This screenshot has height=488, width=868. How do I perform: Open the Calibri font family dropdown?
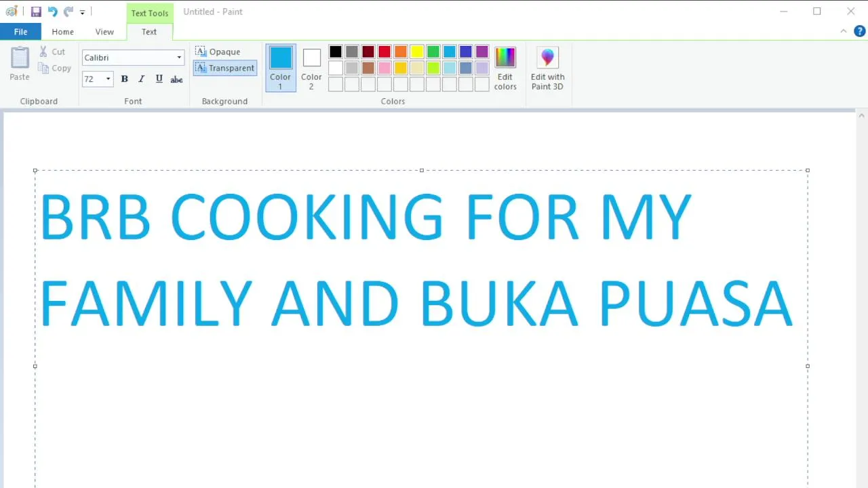point(179,58)
